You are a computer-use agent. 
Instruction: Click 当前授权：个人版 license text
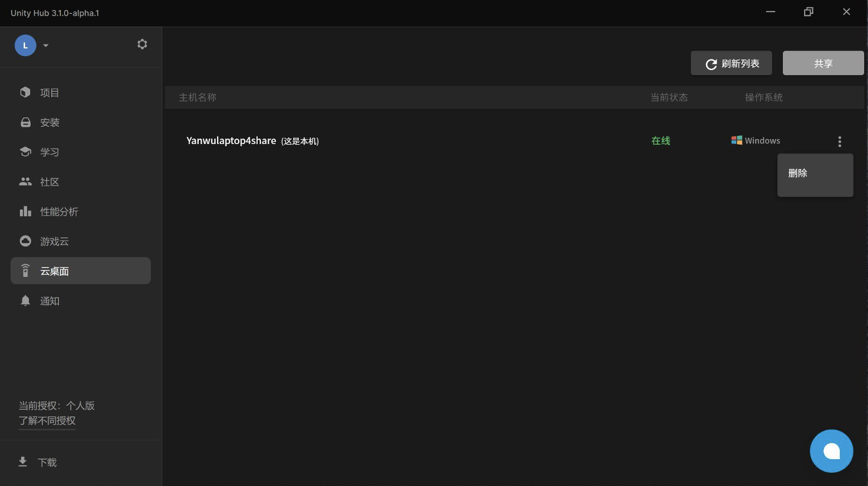tap(57, 405)
